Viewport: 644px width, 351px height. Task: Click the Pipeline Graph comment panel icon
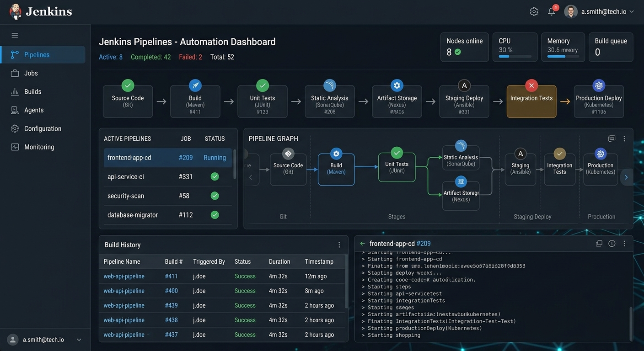[612, 138]
